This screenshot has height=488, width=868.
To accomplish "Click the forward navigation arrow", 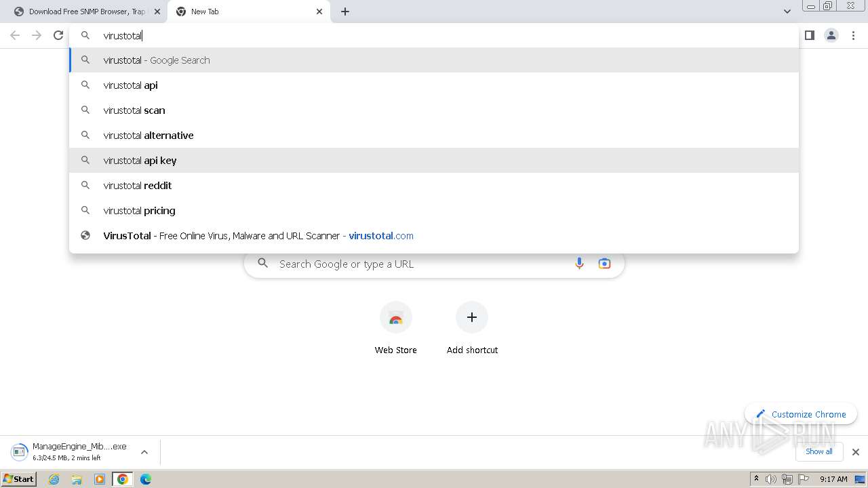I will click(37, 35).
